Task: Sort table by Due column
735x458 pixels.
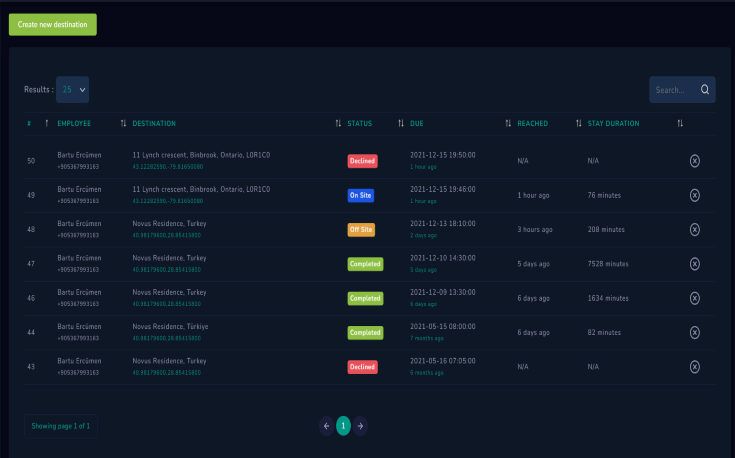Action: point(417,124)
